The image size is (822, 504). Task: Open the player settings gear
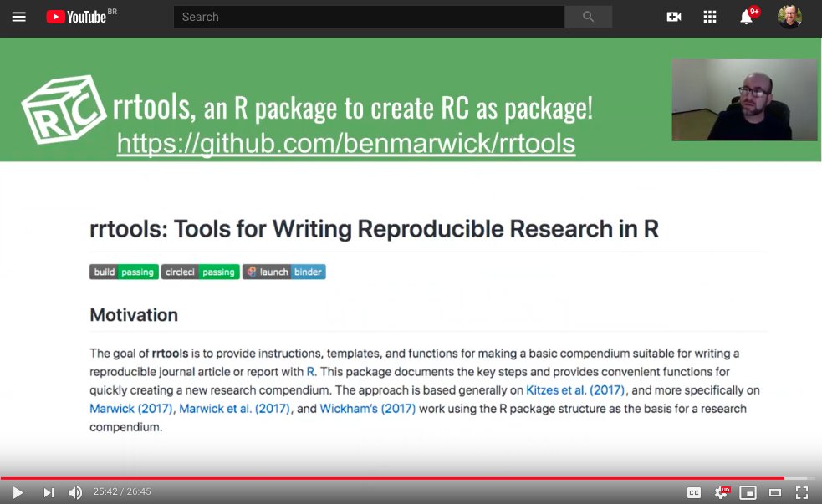(x=722, y=492)
